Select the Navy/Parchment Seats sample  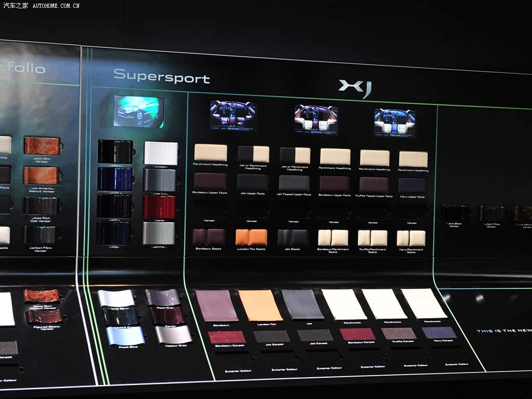[411, 238]
